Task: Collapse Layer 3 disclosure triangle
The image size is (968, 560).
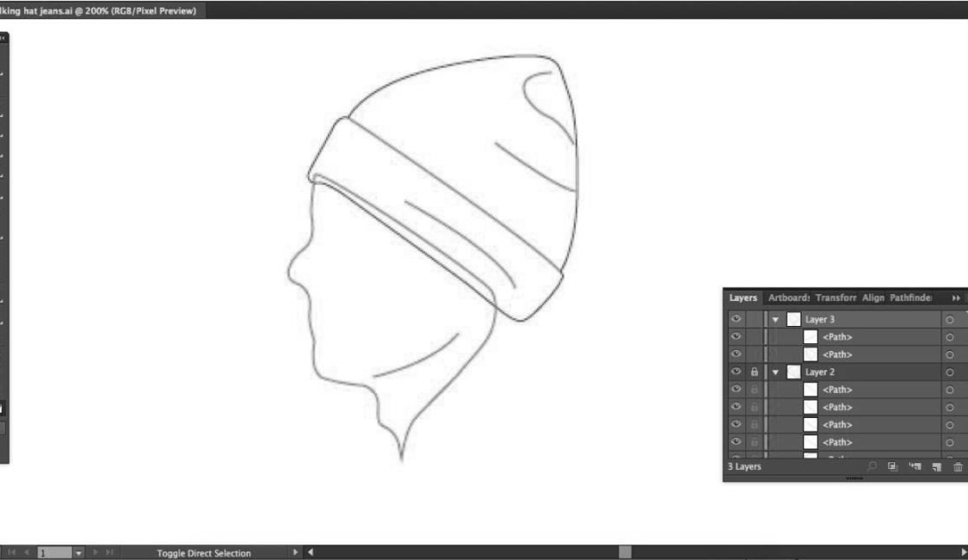Action: click(776, 320)
